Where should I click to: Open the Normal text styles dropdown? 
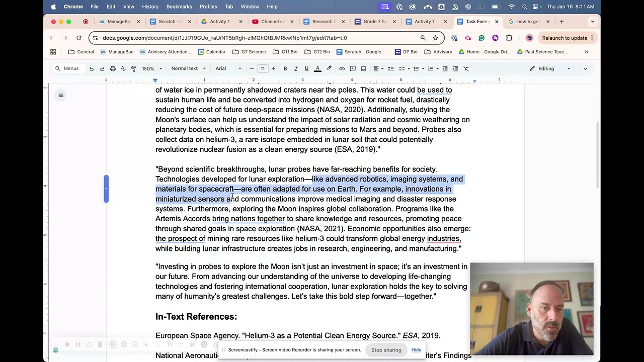pos(189,69)
